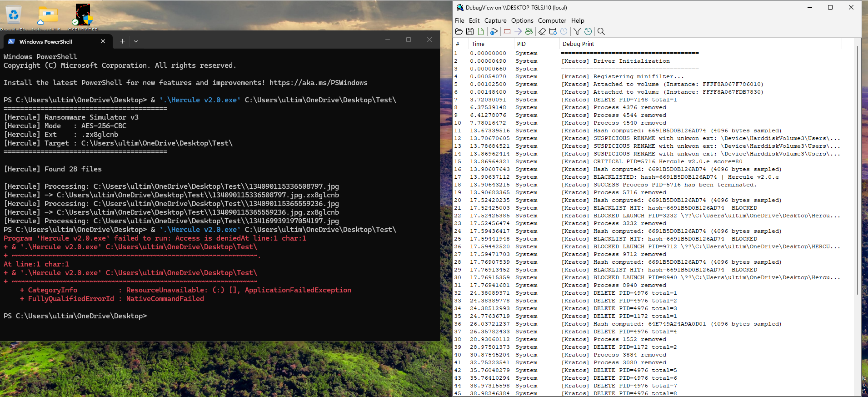Click the PowerShell icon on the terminal tab
This screenshot has height=397, width=868.
[x=11, y=41]
